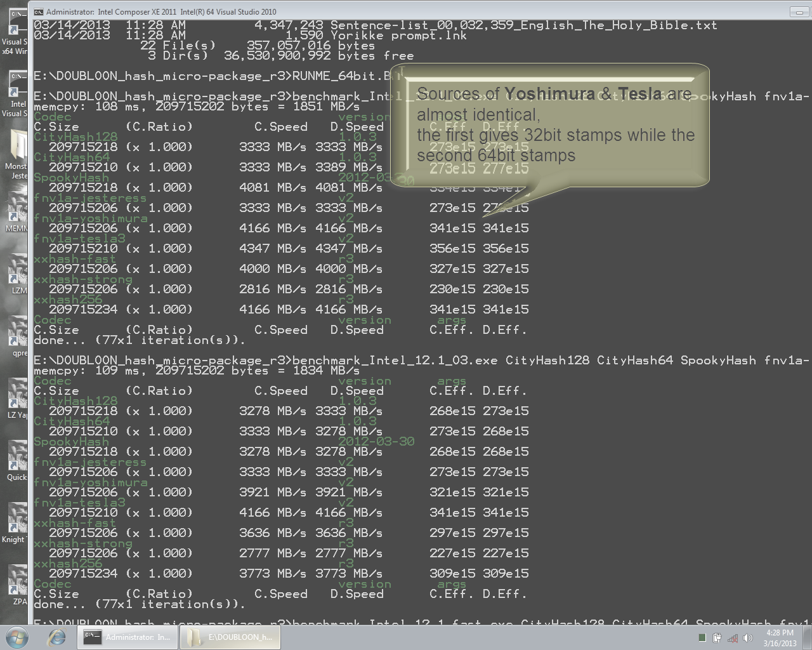This screenshot has height=650, width=812.
Task: Click fnv1a-tesla3 label in first benchmark output
Action: pyautogui.click(x=79, y=239)
